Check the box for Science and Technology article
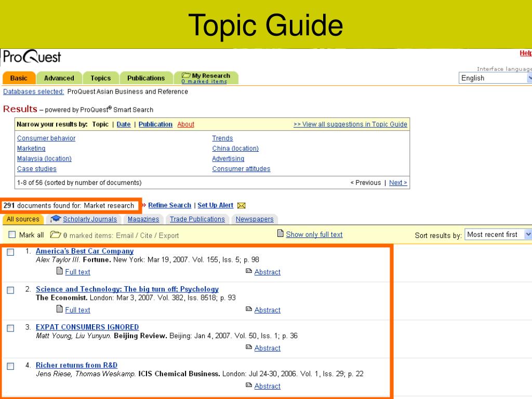 pos(10,290)
